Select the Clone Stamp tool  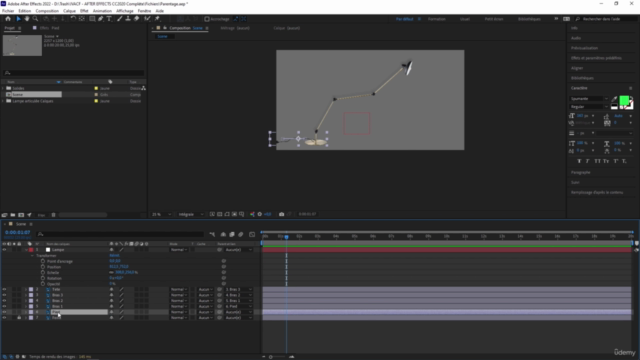(128, 19)
